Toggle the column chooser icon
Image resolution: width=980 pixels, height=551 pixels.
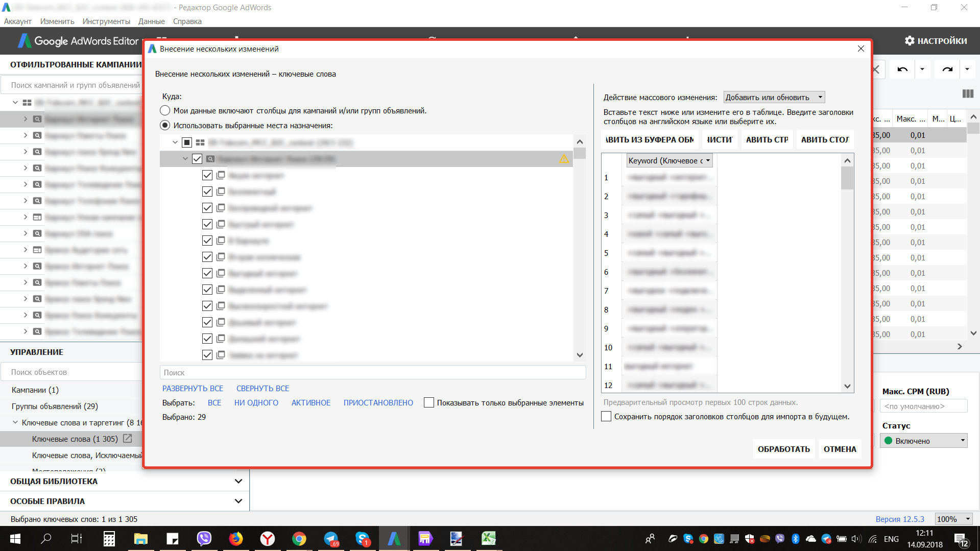point(967,93)
